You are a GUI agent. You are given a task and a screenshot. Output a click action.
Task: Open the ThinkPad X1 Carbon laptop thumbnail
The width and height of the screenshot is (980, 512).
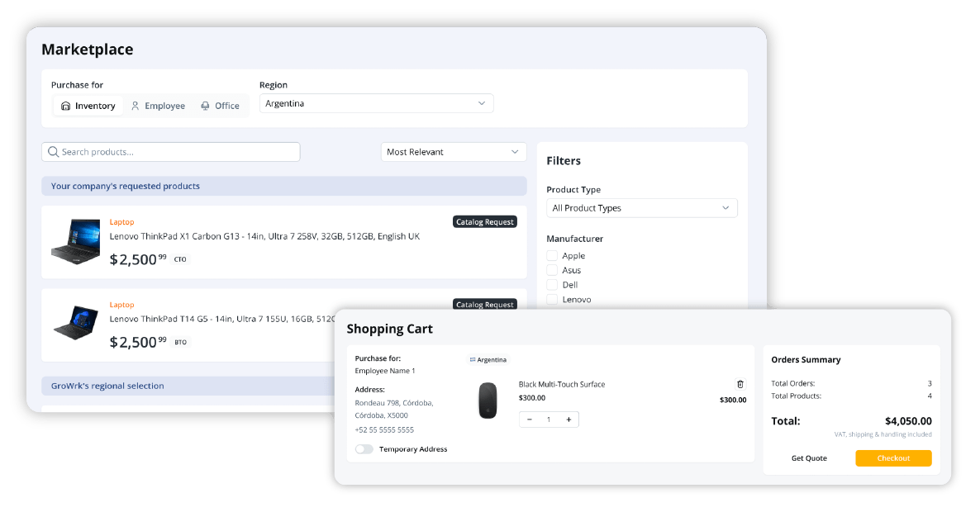75,241
